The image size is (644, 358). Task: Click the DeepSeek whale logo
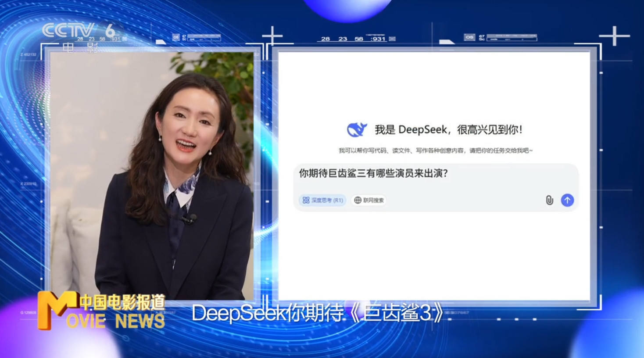pos(356,129)
